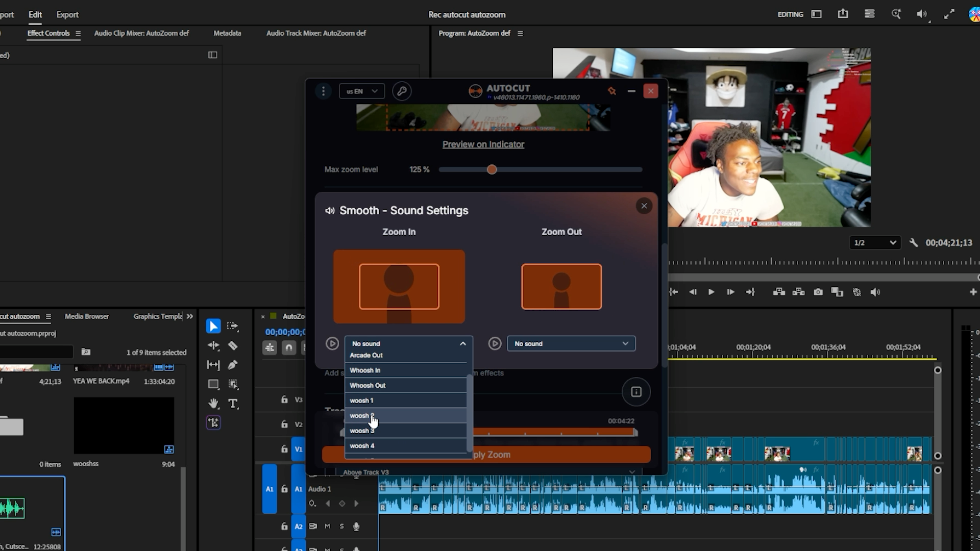Select the Selection tool arrow

[x=213, y=326]
